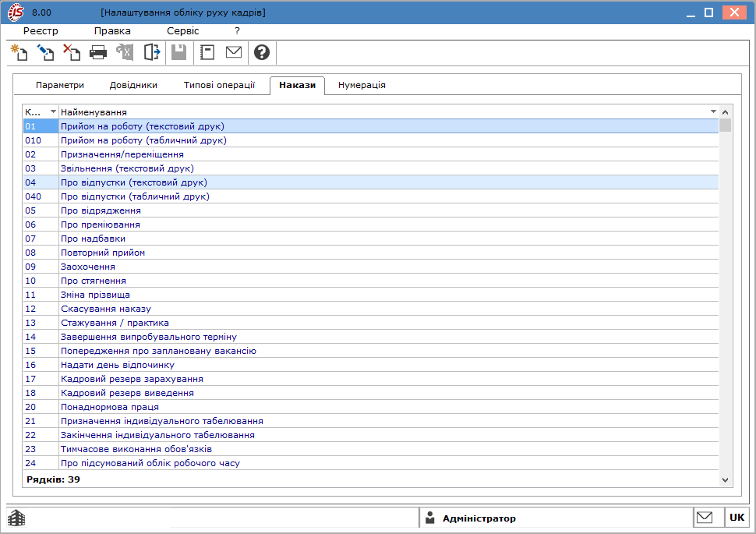Sort by the Найменування column header
This screenshot has height=534, width=756.
(94, 112)
